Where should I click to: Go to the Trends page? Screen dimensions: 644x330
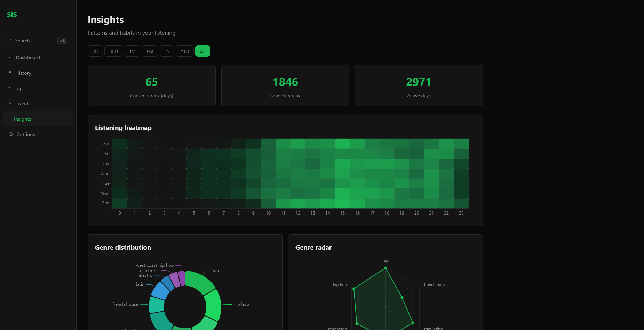coord(23,104)
